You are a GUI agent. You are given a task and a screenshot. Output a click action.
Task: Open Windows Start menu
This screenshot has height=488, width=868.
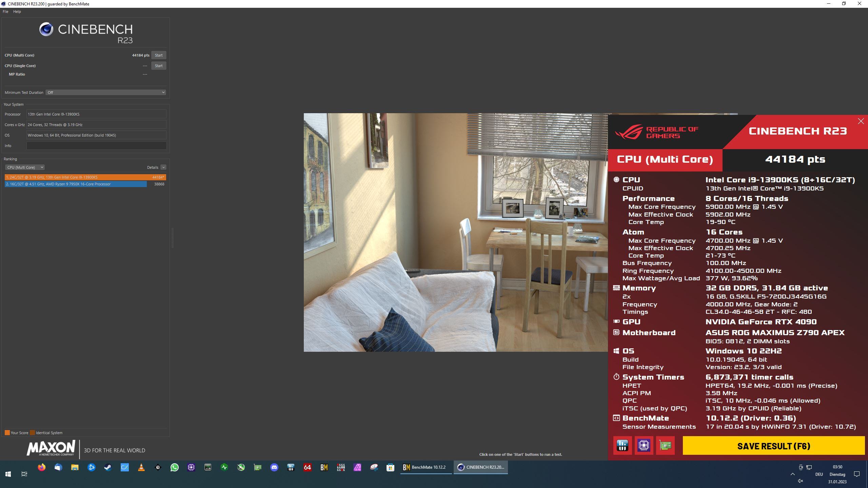point(8,474)
